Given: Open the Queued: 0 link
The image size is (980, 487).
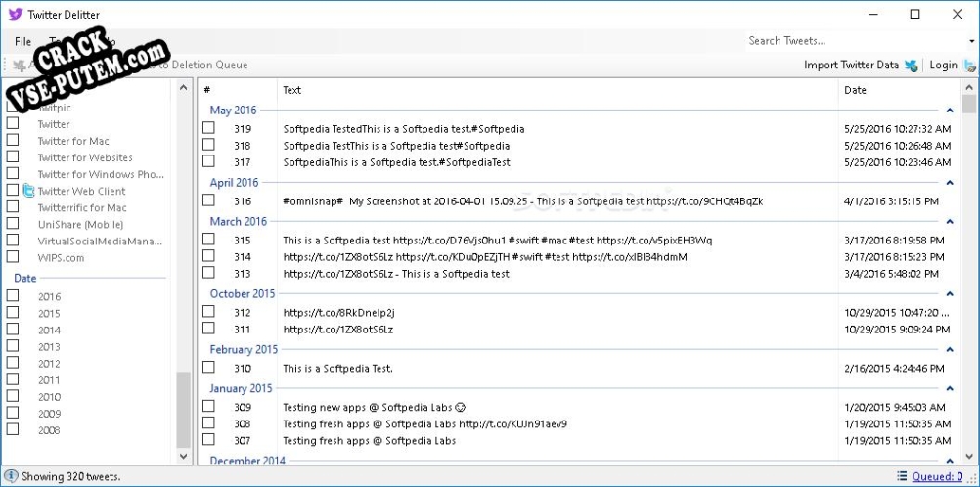Looking at the screenshot, I should click(x=938, y=476).
